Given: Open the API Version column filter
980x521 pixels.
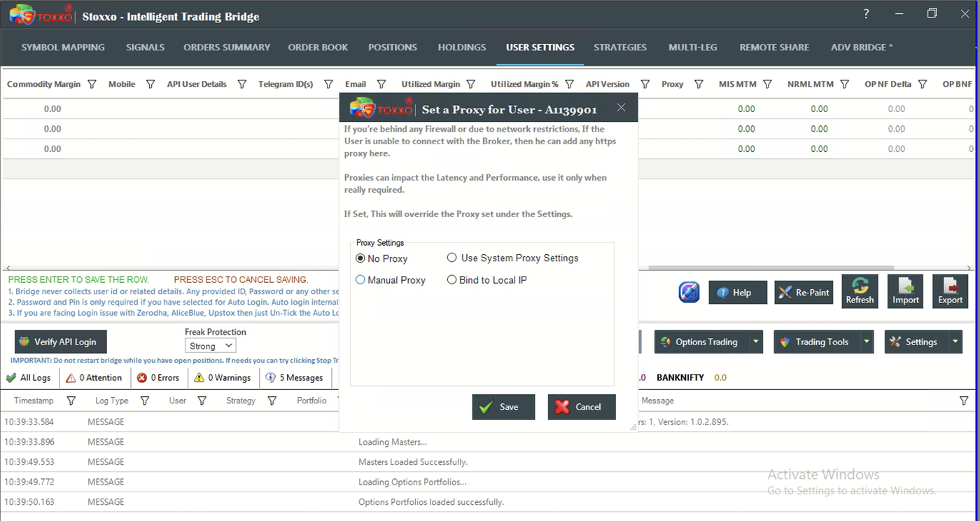Looking at the screenshot, I should point(645,85).
